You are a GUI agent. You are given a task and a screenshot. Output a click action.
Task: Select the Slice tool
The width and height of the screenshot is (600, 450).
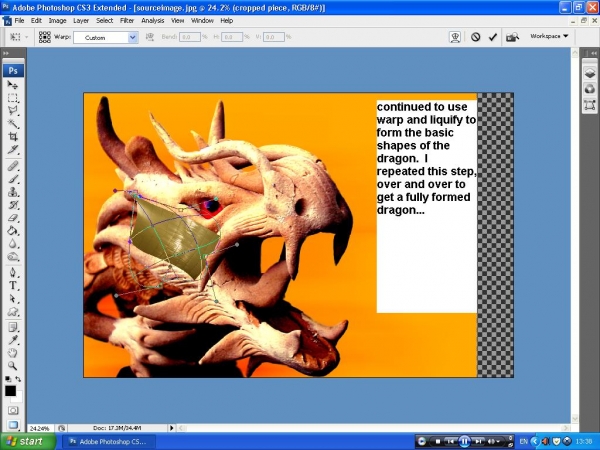click(13, 150)
